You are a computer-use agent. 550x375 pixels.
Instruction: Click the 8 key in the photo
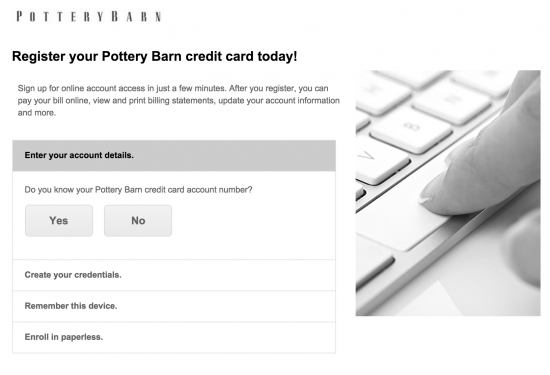tap(410, 126)
